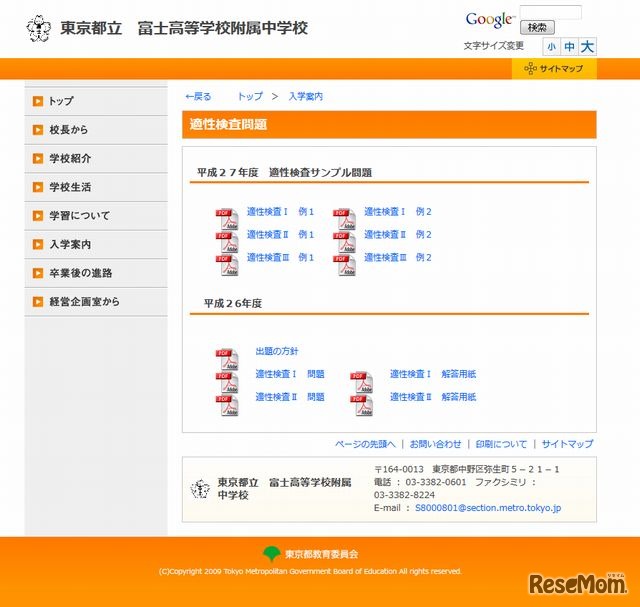
Task: Click the トップ breadcrumb link
Action: (250, 96)
